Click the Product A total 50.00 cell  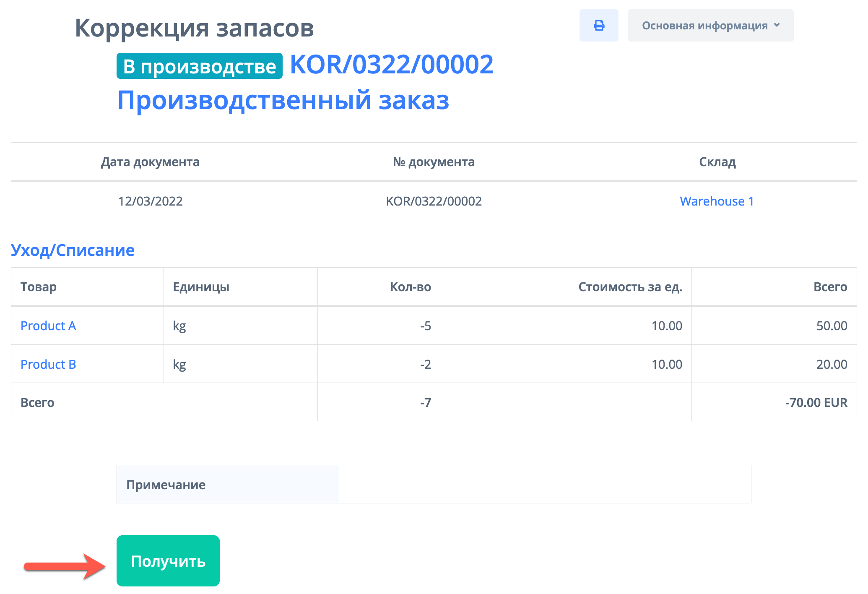831,326
